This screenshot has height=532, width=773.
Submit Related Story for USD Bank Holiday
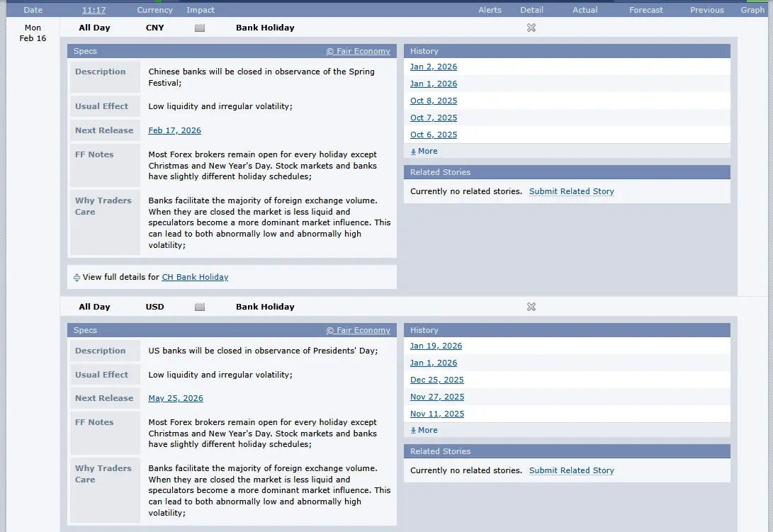(571, 470)
